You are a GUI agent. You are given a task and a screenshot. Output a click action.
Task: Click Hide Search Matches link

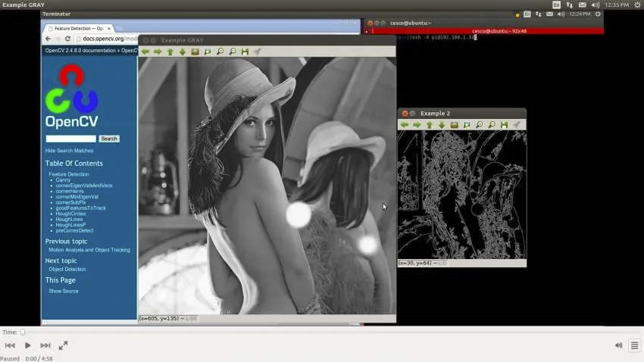(69, 151)
